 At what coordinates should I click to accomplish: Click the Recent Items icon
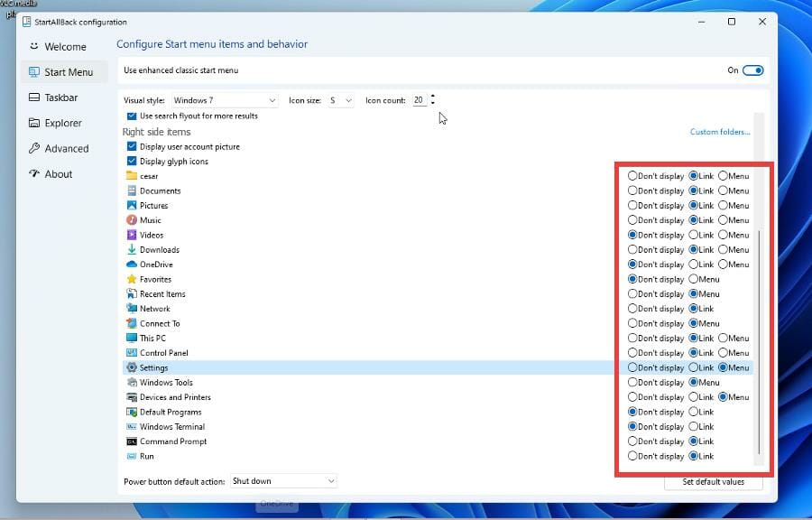tap(132, 293)
